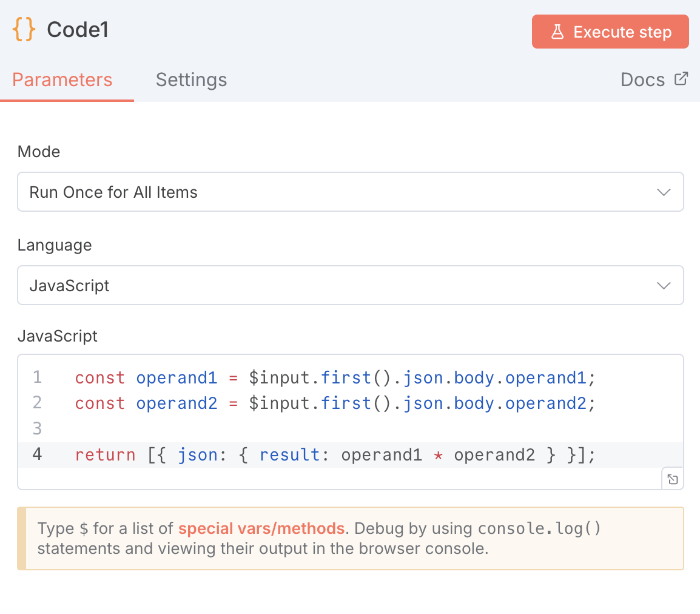Follow the 'special vars/methods' link
Viewport: 700px width, 614px height.
(x=261, y=528)
